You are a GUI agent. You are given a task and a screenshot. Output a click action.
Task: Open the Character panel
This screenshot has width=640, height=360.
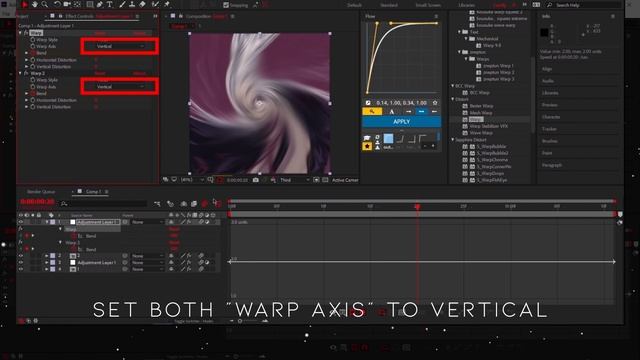pos(551,117)
